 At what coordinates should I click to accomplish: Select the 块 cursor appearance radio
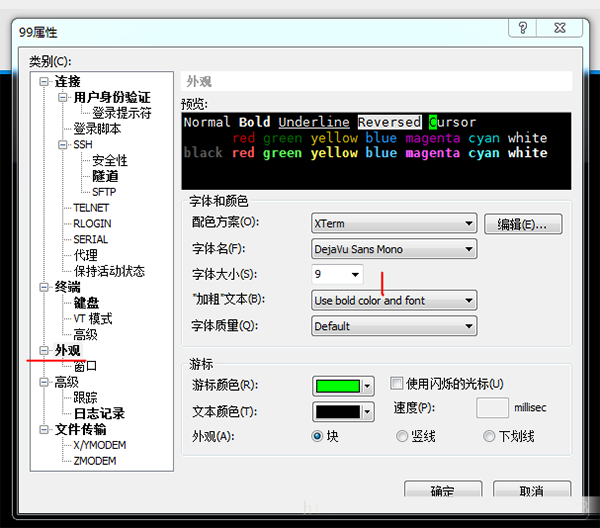pyautogui.click(x=318, y=436)
